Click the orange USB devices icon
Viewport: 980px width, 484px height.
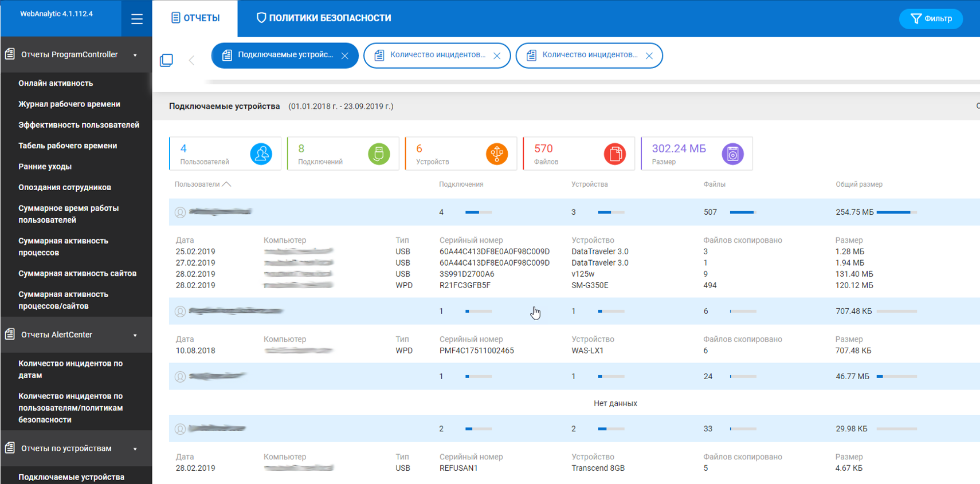497,154
